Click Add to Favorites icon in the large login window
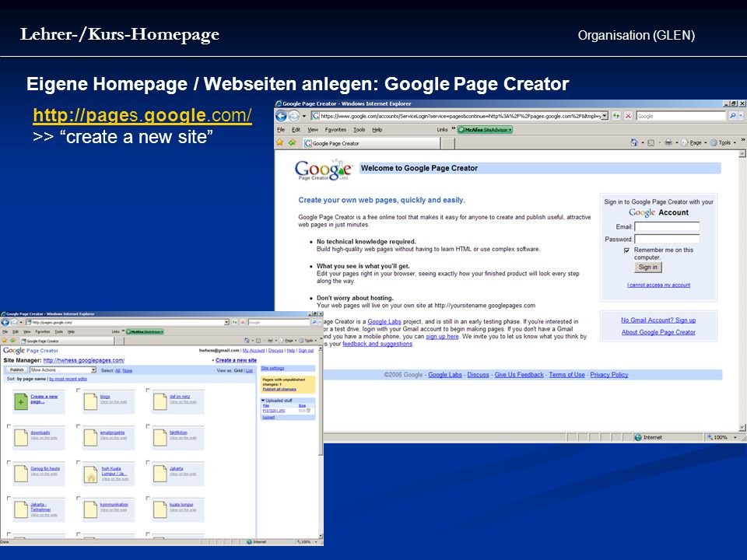Viewport: 747px width, 560px height. (292, 142)
